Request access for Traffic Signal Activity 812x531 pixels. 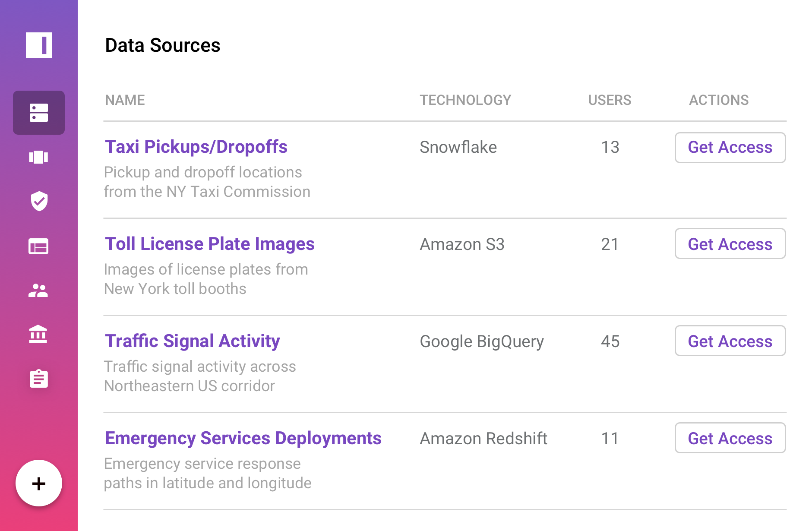[730, 341]
